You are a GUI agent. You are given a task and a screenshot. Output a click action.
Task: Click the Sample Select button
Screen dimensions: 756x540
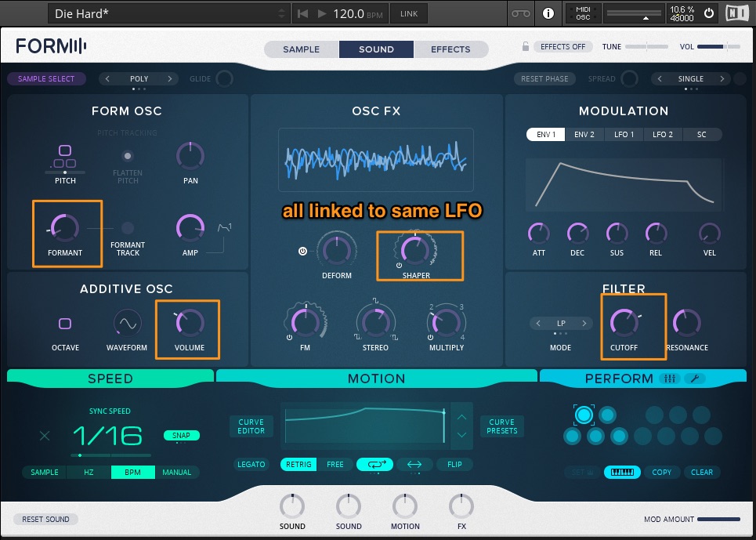click(x=46, y=78)
